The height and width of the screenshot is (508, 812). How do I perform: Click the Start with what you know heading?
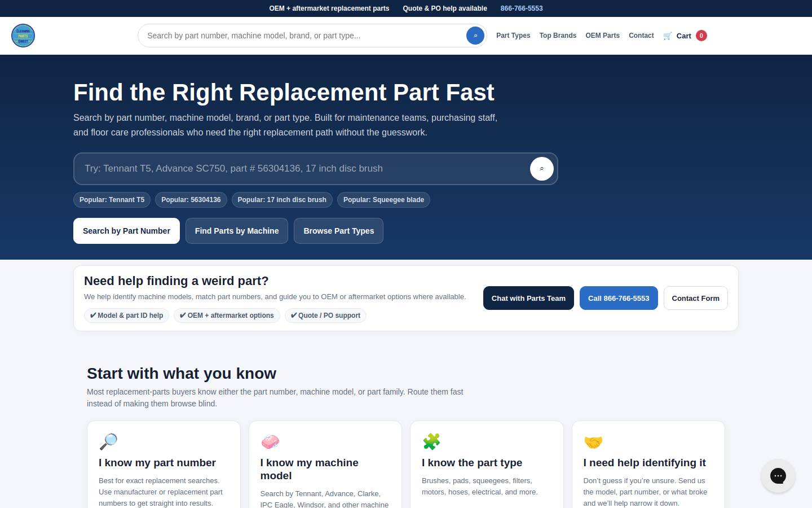pyautogui.click(x=182, y=374)
